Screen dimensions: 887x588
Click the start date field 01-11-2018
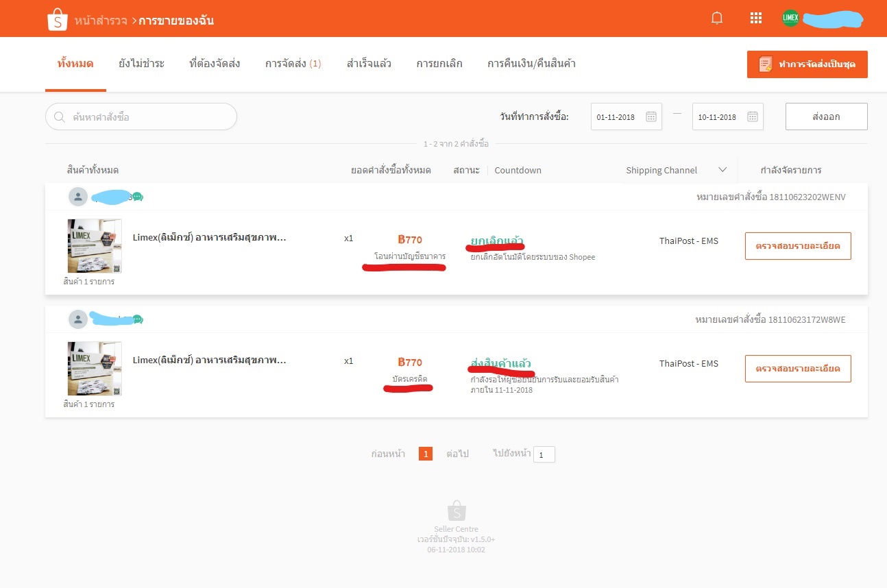point(627,117)
